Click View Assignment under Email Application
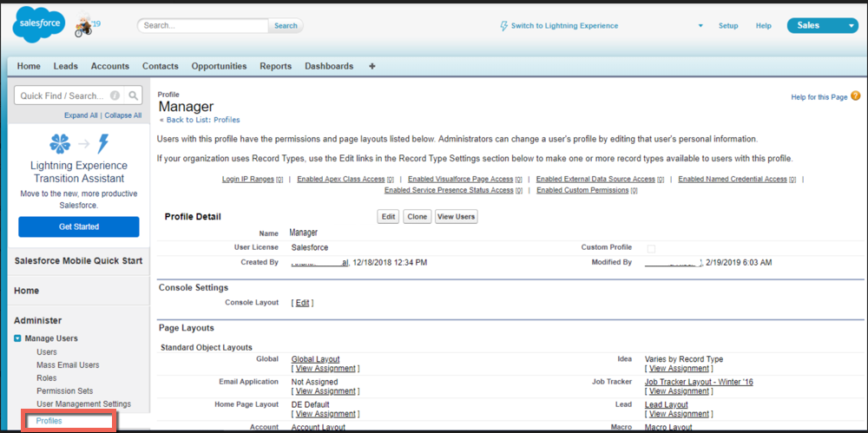868x433 pixels. pos(325,391)
